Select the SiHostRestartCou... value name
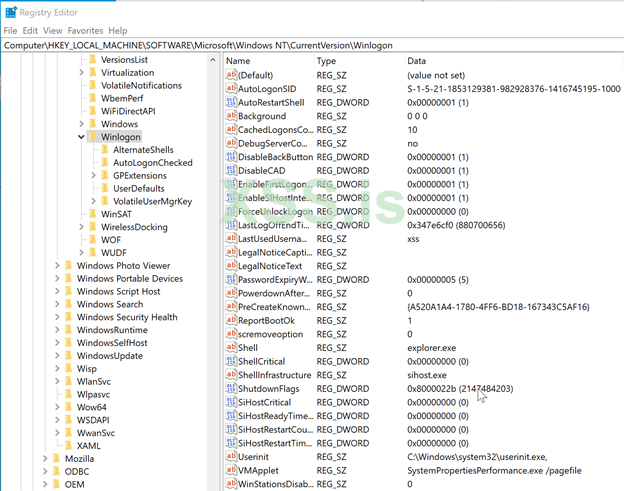The height and width of the screenshot is (491, 624). (275, 429)
